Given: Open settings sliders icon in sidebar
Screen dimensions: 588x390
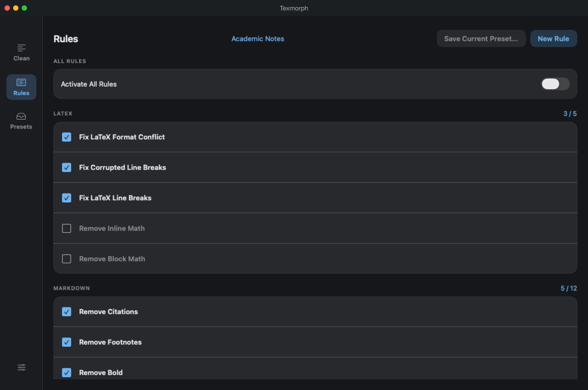Looking at the screenshot, I should coord(21,367).
